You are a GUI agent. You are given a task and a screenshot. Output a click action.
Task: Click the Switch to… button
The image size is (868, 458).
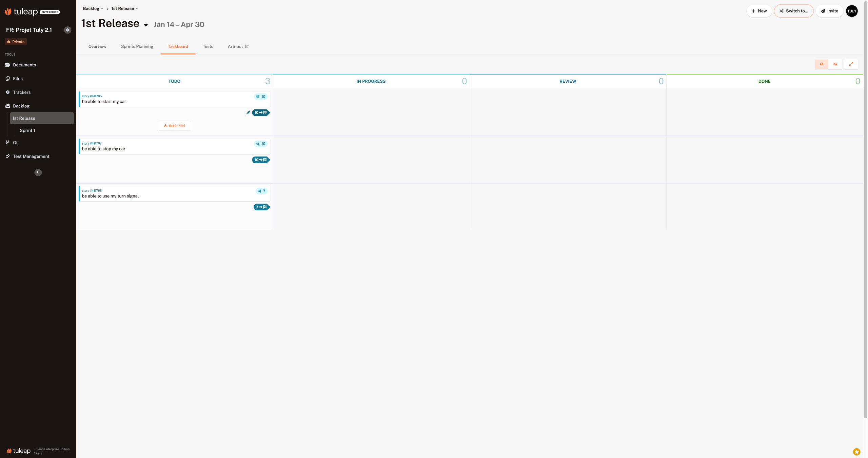pos(793,11)
